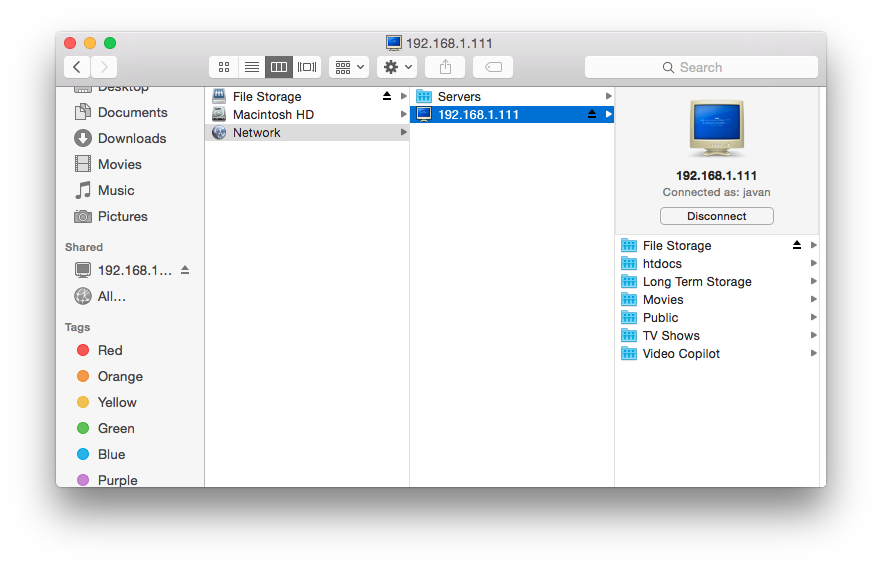Open File Storage share folder
Image resolution: width=882 pixels, height=567 pixels.
click(x=717, y=246)
